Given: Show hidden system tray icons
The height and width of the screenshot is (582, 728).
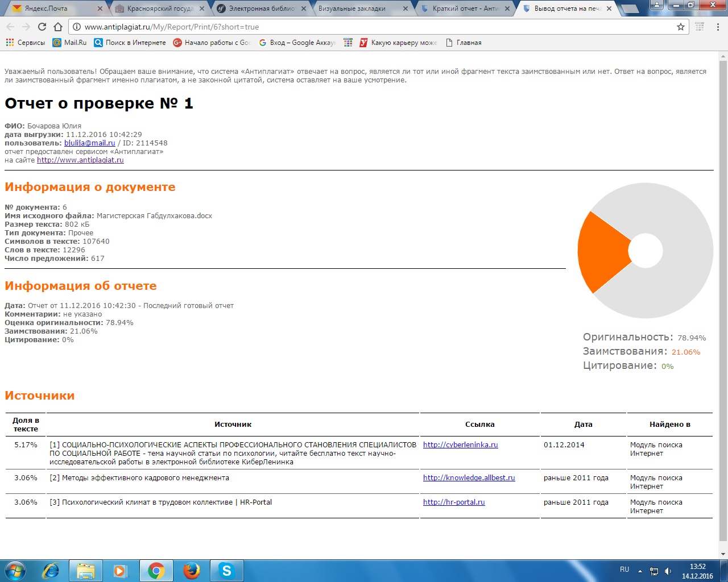Looking at the screenshot, I should 640,571.
